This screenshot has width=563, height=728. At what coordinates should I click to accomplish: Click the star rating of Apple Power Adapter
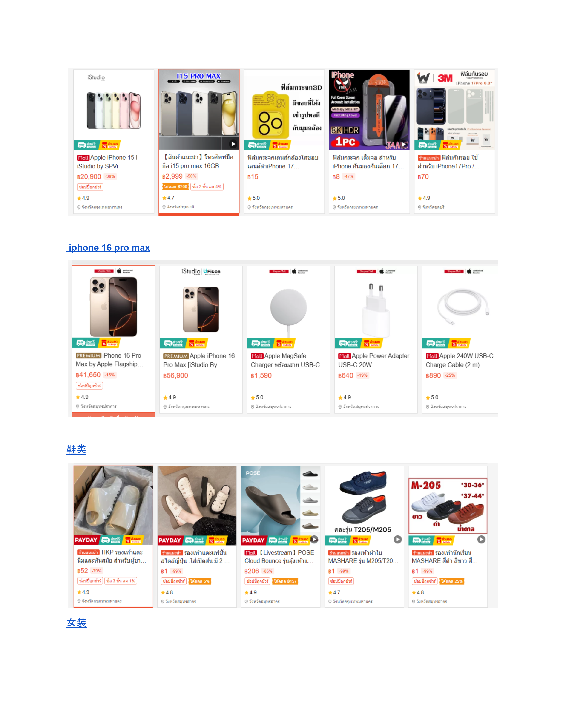pyautogui.click(x=345, y=398)
